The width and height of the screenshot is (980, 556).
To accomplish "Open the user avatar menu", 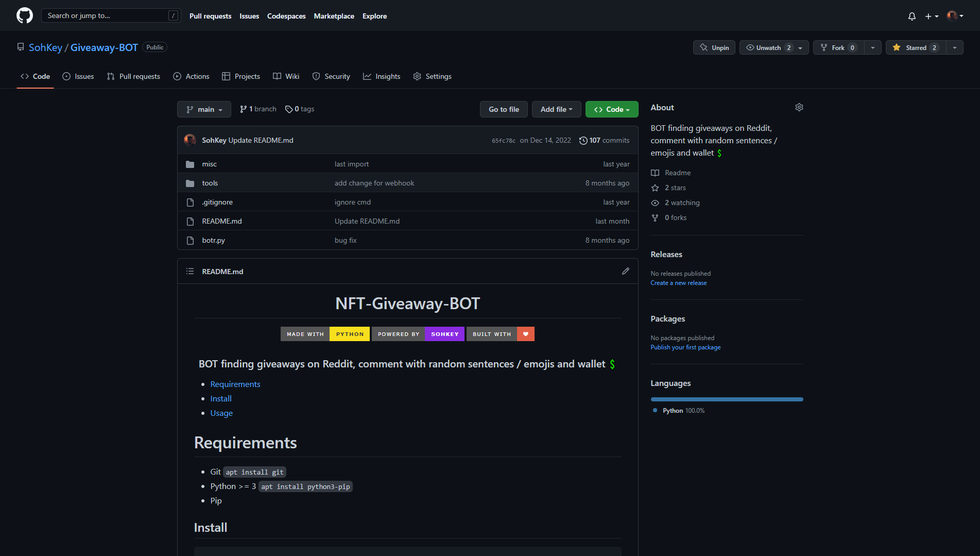I will coord(955,16).
